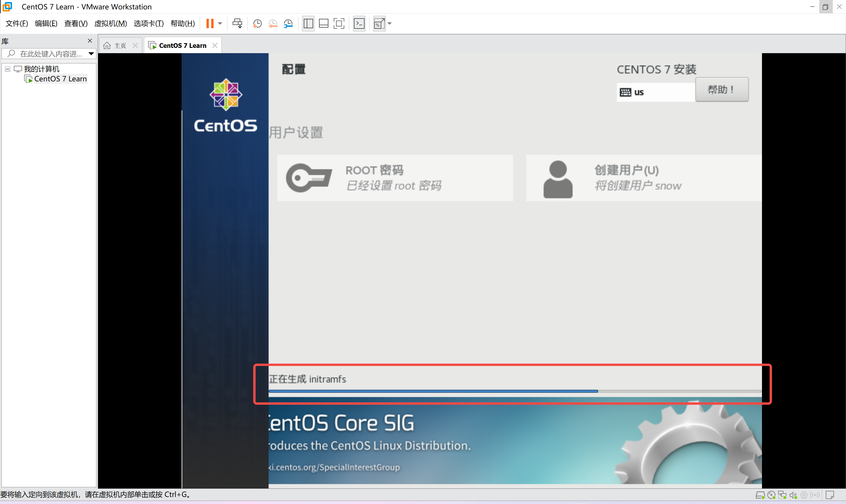This screenshot has height=504, width=846.
Task: Toggle the thumbnail bar view
Action: 324,23
